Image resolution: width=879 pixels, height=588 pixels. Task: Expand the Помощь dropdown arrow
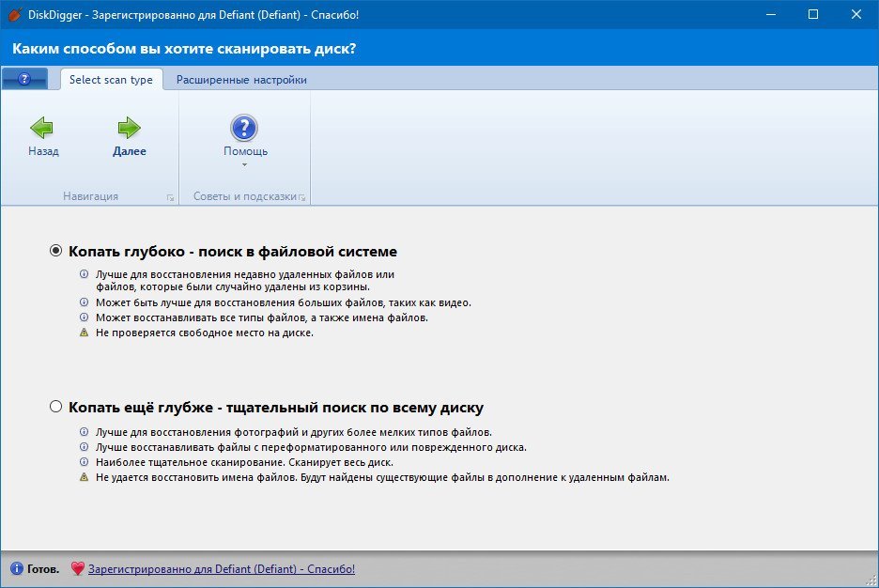pyautogui.click(x=244, y=164)
